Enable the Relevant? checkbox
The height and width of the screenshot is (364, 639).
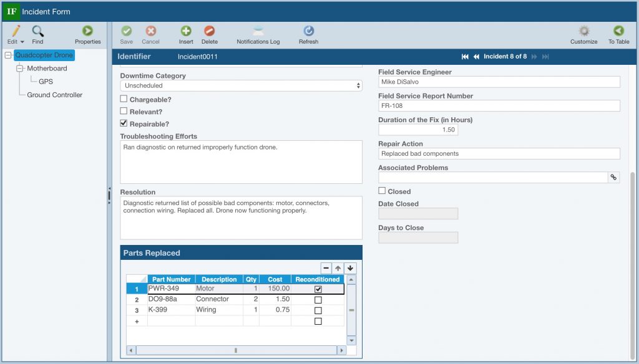[124, 111]
